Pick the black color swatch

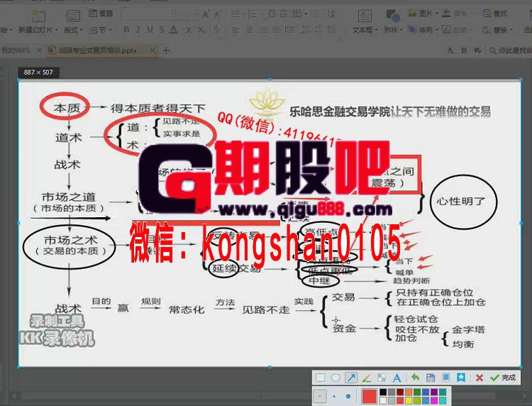click(383, 392)
